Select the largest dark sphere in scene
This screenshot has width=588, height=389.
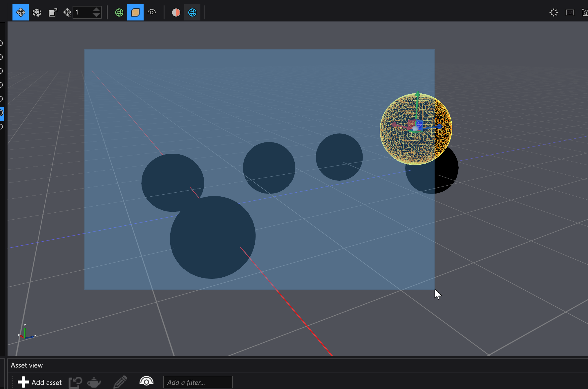(x=213, y=237)
